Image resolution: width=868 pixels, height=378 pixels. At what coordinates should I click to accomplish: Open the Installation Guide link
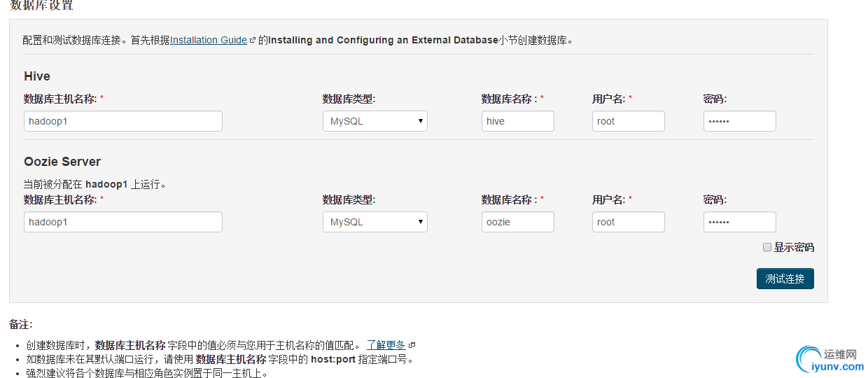point(209,40)
